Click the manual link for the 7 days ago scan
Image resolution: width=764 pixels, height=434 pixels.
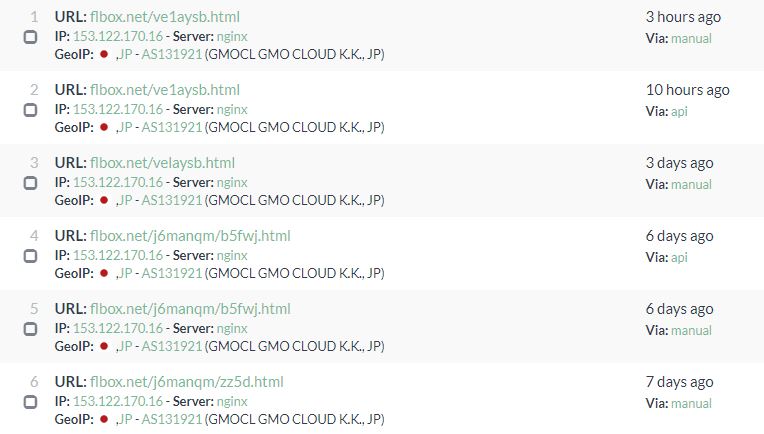[691, 403]
